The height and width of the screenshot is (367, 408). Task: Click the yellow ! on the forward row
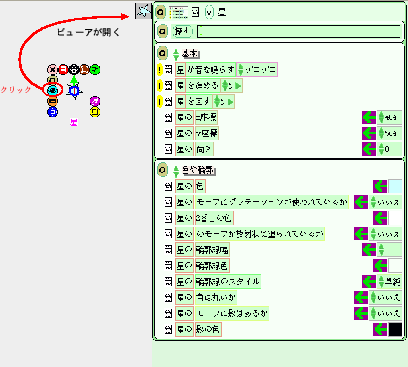click(160, 86)
